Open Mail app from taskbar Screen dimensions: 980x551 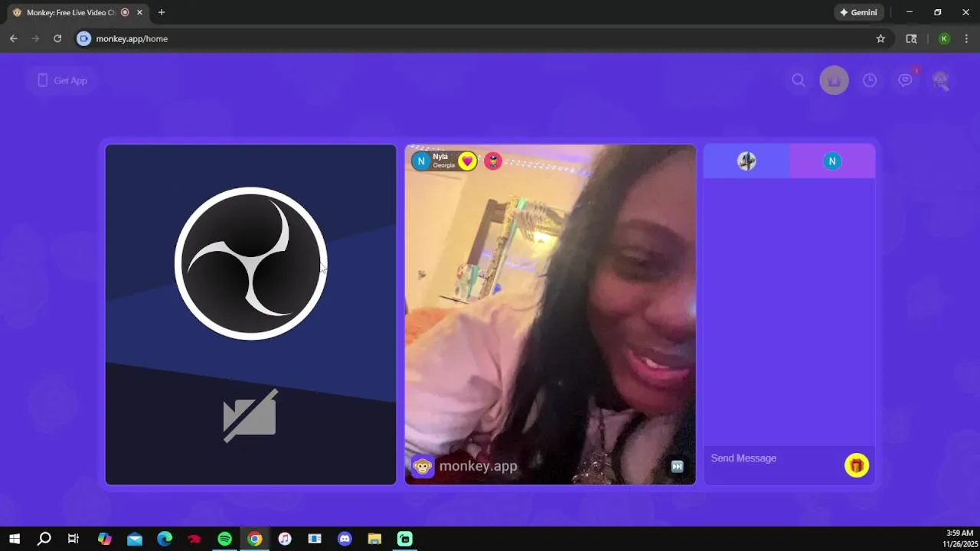pos(135,539)
